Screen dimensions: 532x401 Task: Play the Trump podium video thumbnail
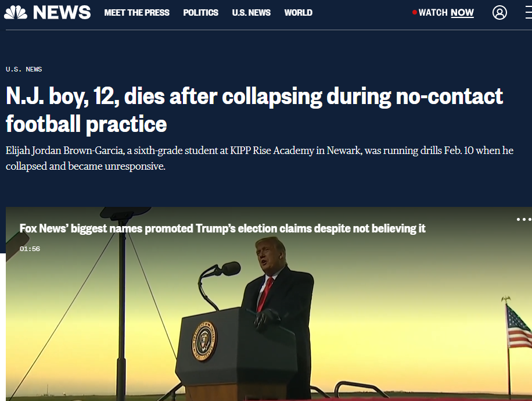pyautogui.click(x=269, y=304)
